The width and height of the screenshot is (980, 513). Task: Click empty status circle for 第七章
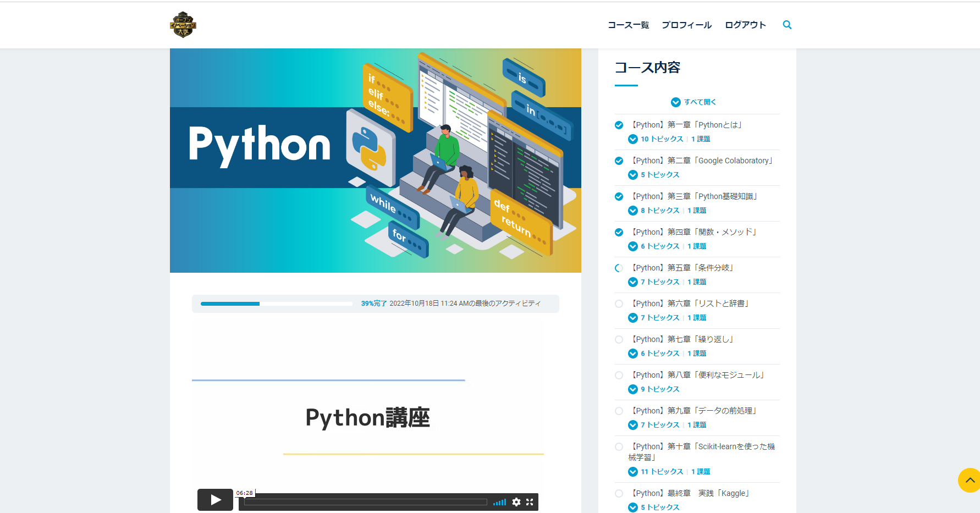click(619, 339)
